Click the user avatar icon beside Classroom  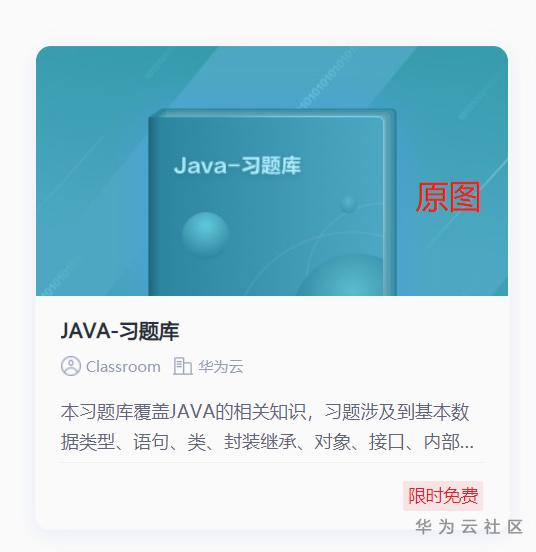click(x=71, y=366)
